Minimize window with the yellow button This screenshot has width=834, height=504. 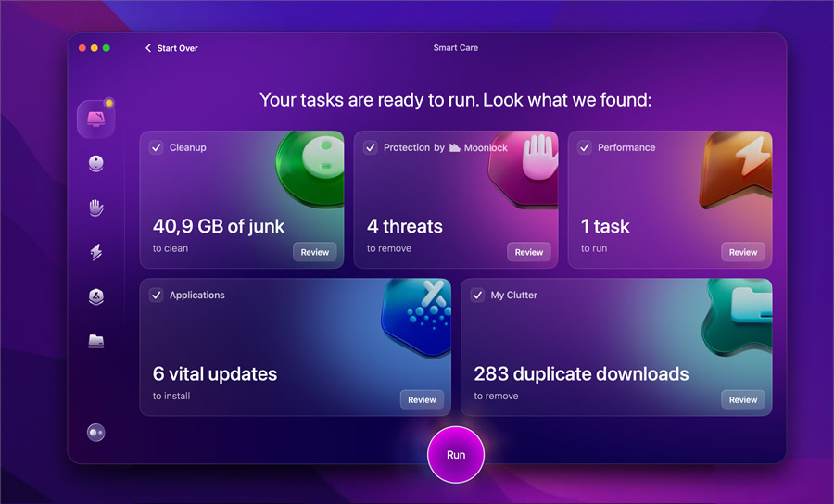(x=95, y=48)
